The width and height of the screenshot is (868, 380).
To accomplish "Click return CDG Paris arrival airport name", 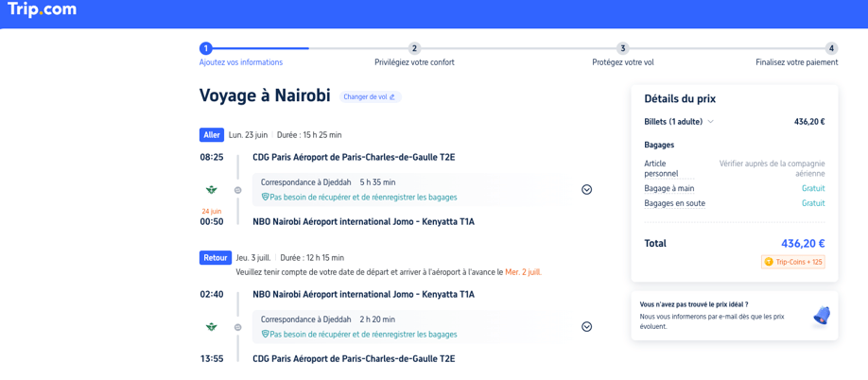I will [354, 359].
